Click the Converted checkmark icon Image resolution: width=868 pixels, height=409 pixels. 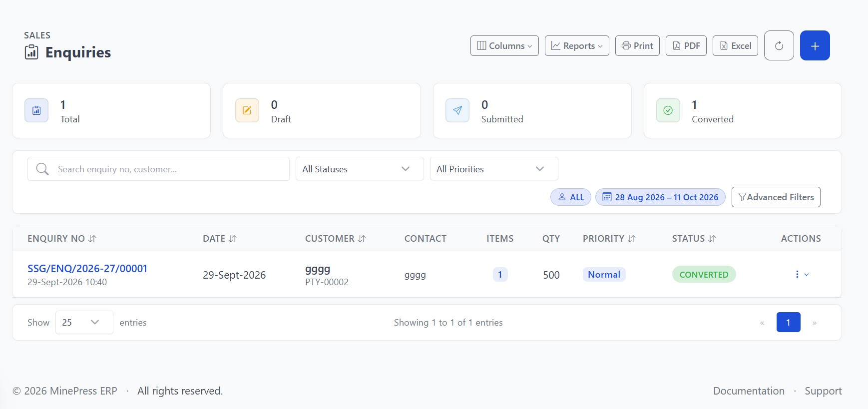668,110
